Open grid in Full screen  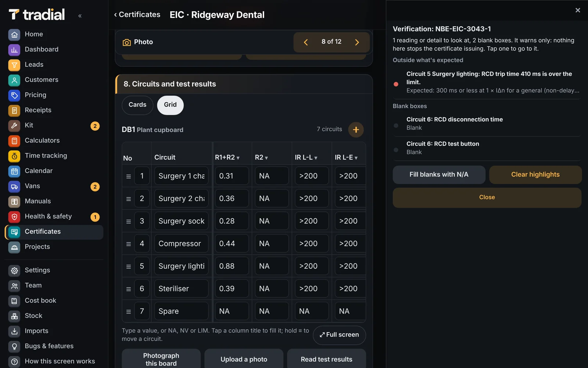(339, 335)
